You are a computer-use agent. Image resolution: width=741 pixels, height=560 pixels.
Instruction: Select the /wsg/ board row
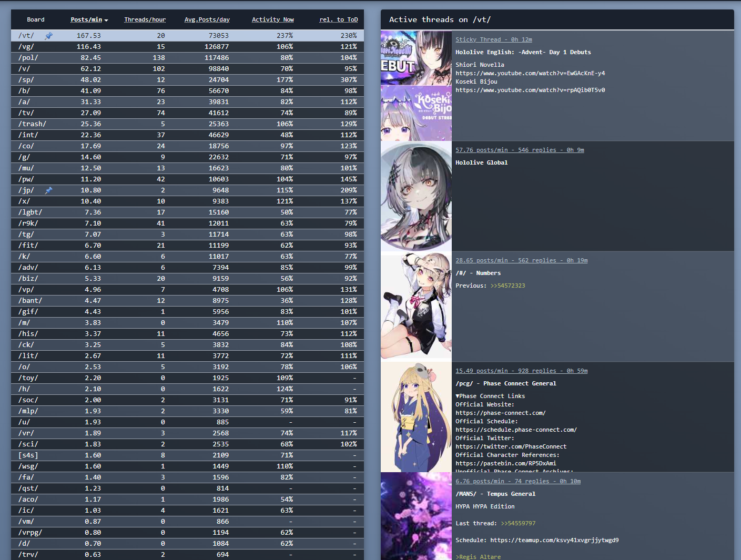click(x=187, y=466)
